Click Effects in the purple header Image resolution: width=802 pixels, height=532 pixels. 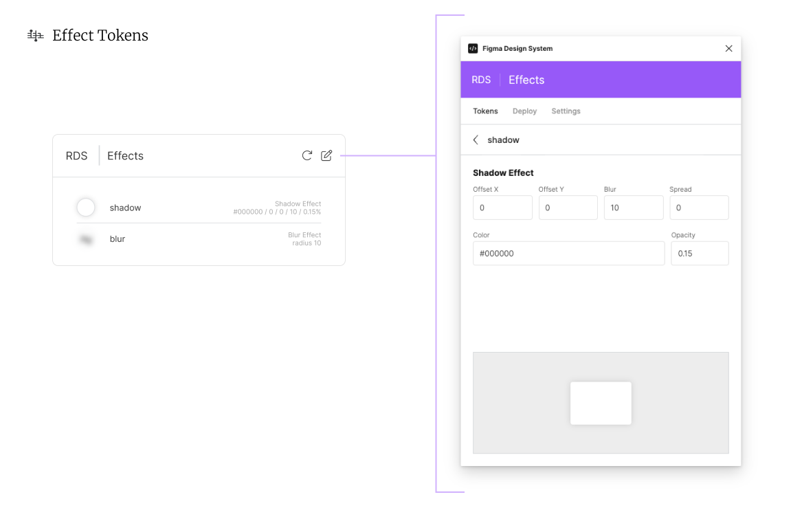coord(526,80)
